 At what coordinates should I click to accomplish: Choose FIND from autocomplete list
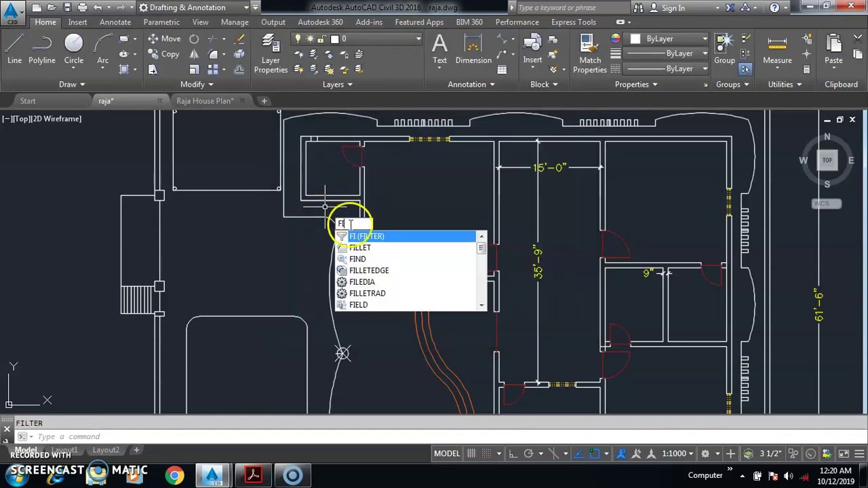407,259
